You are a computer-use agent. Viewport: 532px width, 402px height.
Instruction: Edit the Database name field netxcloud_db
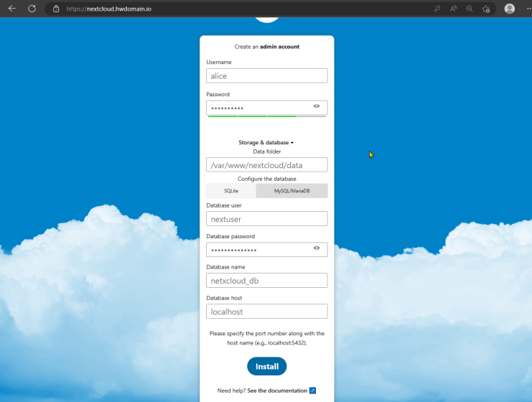(x=266, y=281)
